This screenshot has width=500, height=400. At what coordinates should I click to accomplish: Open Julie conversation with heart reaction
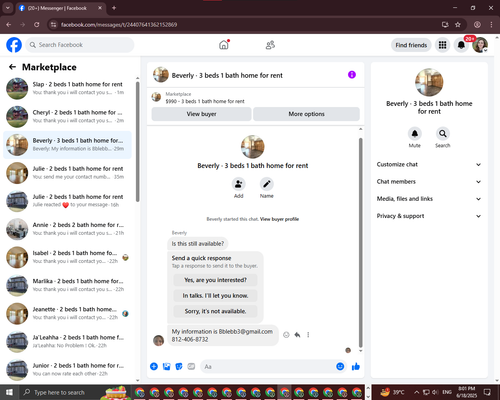click(68, 201)
